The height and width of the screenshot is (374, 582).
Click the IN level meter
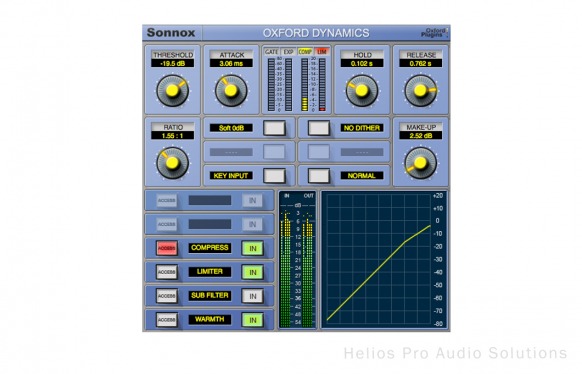[x=286, y=269]
